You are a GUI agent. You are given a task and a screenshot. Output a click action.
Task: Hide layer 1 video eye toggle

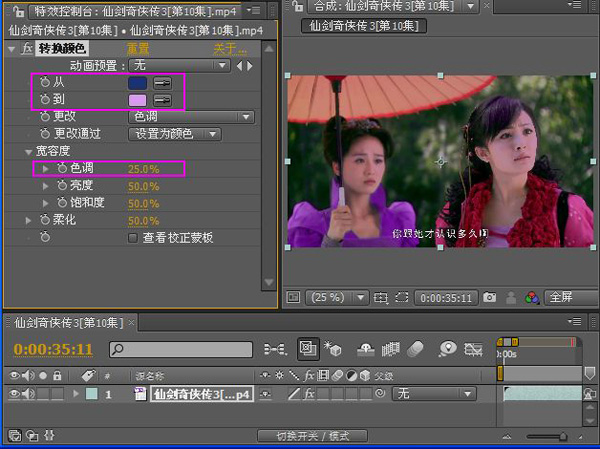point(14,393)
